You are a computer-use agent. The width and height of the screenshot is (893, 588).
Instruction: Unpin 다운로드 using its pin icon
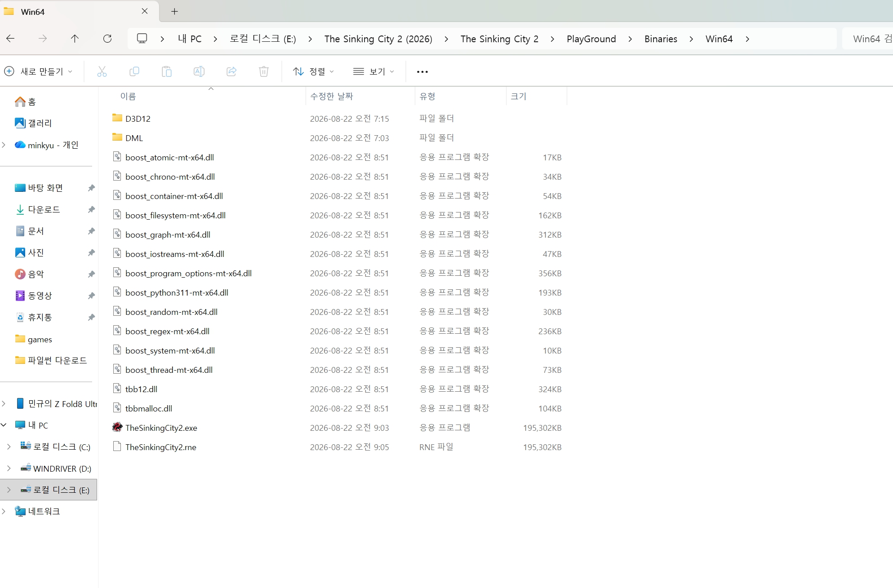tap(91, 209)
